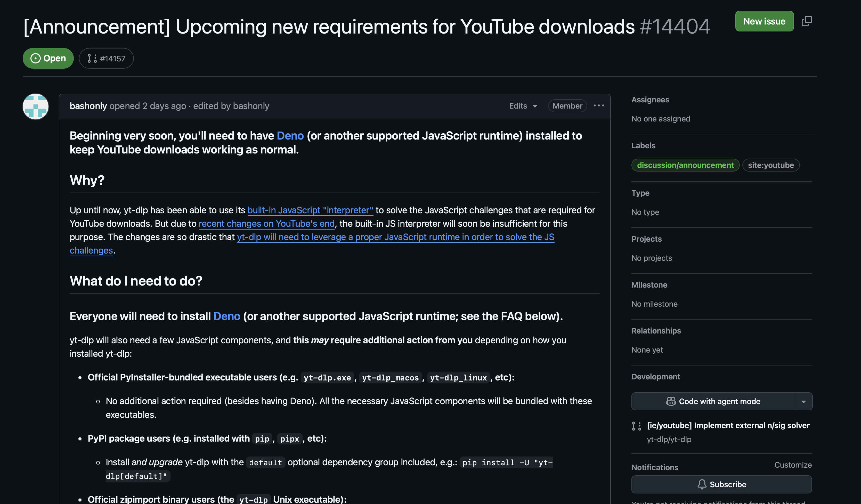Open the agent mode dropdown arrow
The image size is (861, 504).
[x=803, y=402]
